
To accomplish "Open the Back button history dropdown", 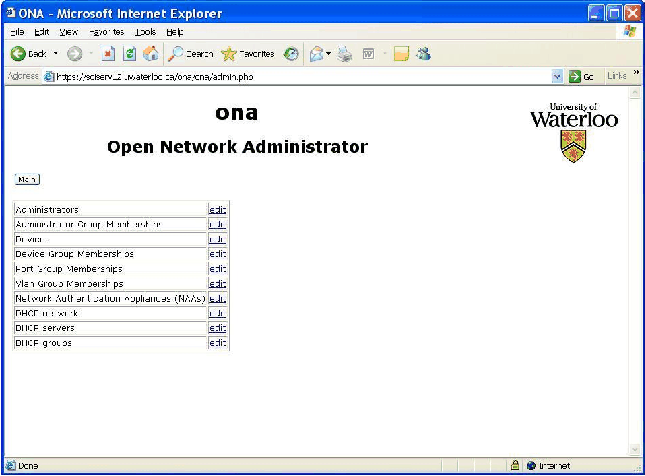I will click(56, 54).
